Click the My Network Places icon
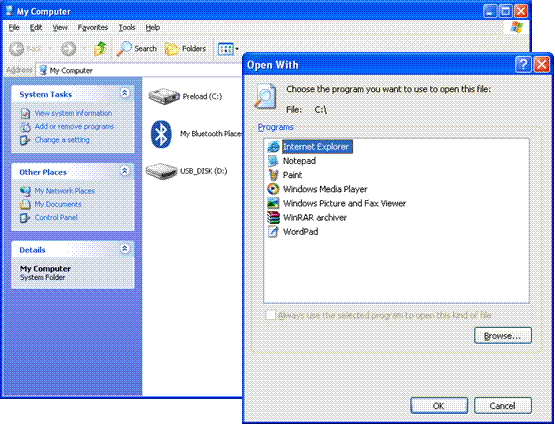 click(25, 191)
